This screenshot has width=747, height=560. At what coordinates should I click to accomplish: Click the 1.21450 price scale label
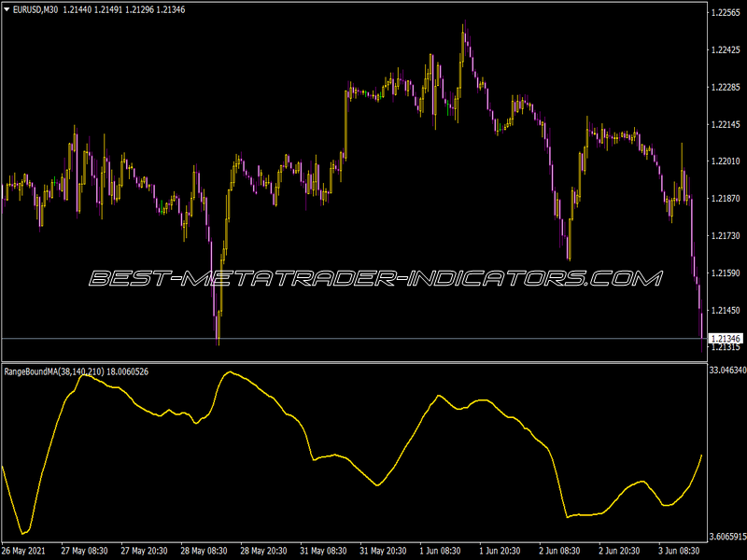(x=726, y=310)
